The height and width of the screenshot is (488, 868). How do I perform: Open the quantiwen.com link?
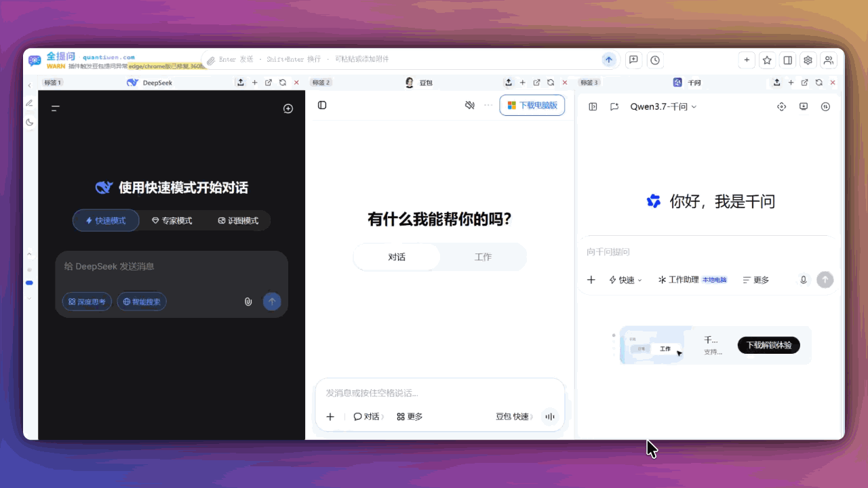pyautogui.click(x=108, y=58)
